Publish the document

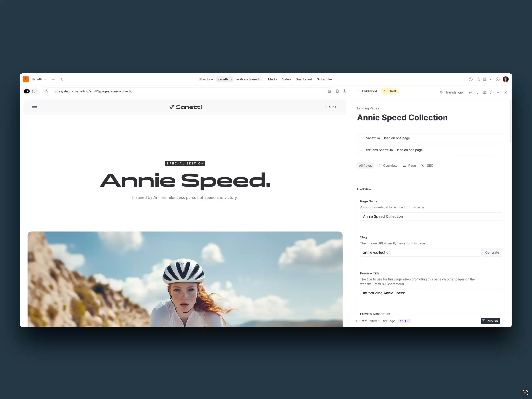(490, 321)
